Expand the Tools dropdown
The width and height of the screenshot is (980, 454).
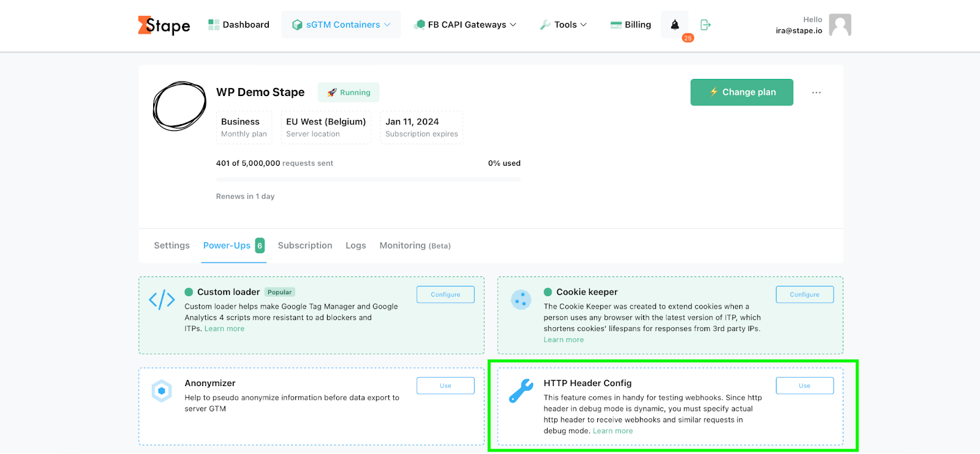click(x=563, y=24)
